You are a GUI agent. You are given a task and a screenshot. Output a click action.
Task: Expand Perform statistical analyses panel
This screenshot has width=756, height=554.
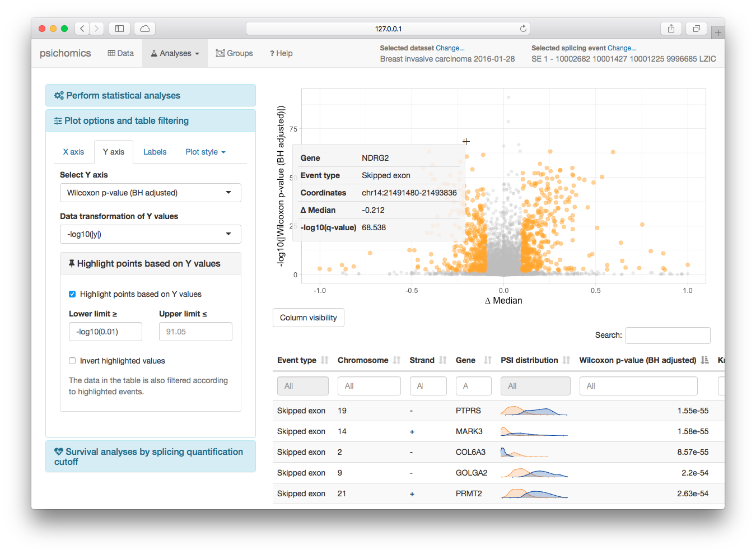point(151,95)
